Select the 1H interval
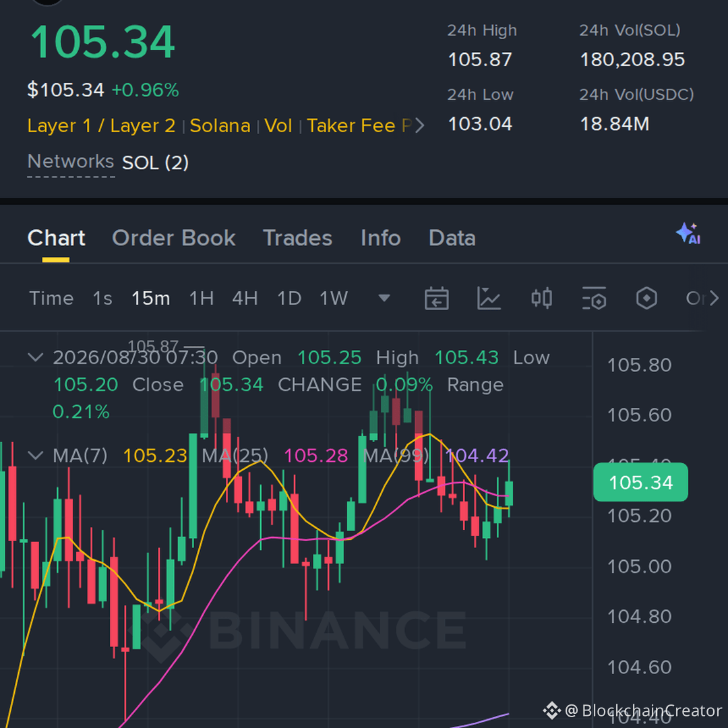Viewport: 728px width, 728px height. pyautogui.click(x=202, y=298)
